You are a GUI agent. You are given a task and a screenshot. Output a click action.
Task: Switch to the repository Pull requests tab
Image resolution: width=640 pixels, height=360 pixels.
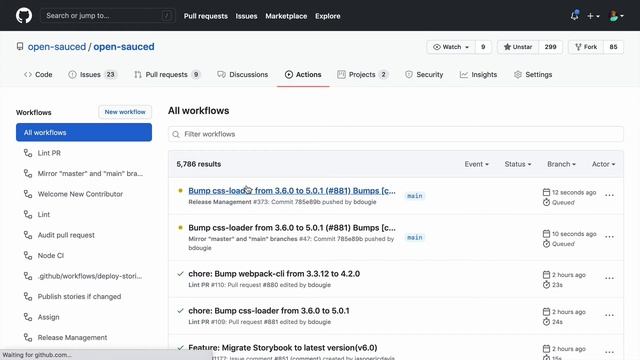tap(167, 75)
